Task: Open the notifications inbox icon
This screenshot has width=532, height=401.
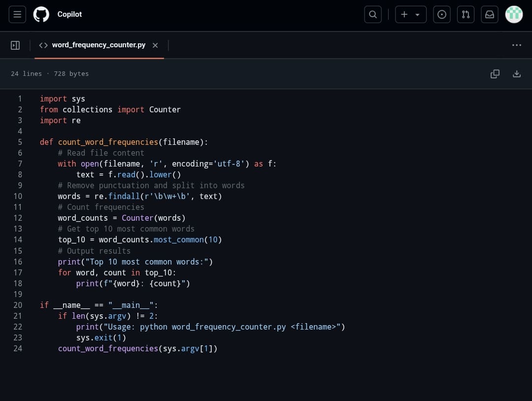Action: [490, 14]
